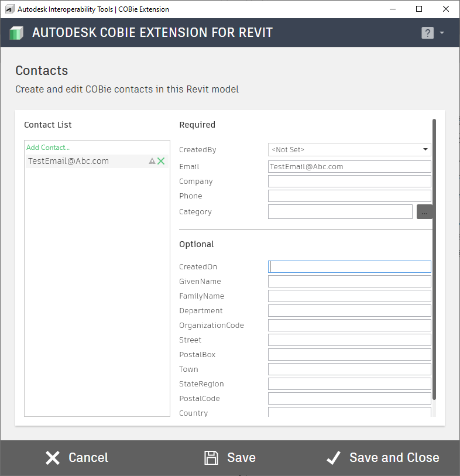Click the Cancel X icon
Screen dimensions: 460x476
pyautogui.click(x=53, y=458)
